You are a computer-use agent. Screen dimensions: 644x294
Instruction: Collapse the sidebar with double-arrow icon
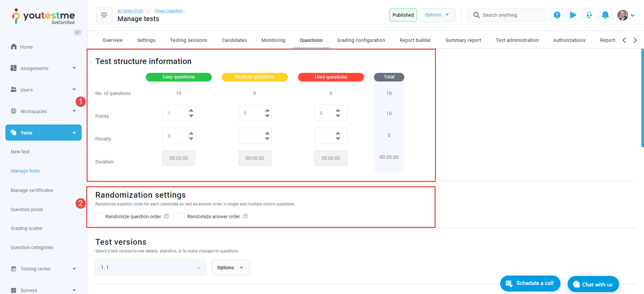click(x=77, y=32)
